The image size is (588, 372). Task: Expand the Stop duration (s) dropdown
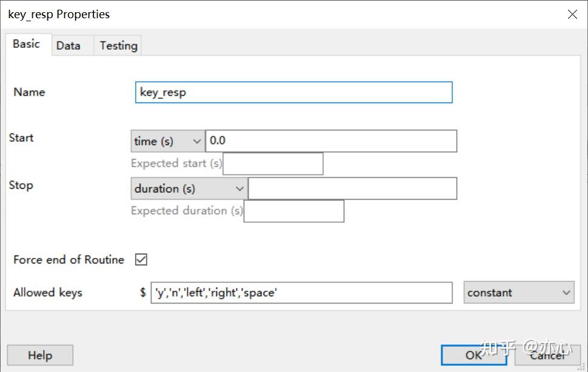(x=189, y=189)
